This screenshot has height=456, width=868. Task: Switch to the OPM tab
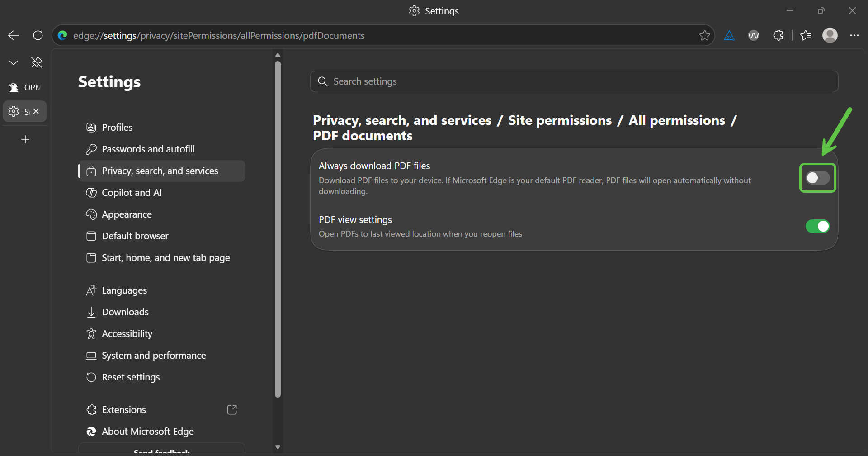(x=25, y=87)
